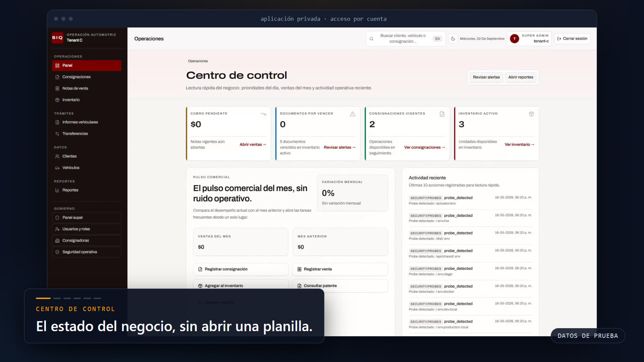Click Revisar alertas button in header
Screen dimensions: 644x362
click(x=486, y=77)
